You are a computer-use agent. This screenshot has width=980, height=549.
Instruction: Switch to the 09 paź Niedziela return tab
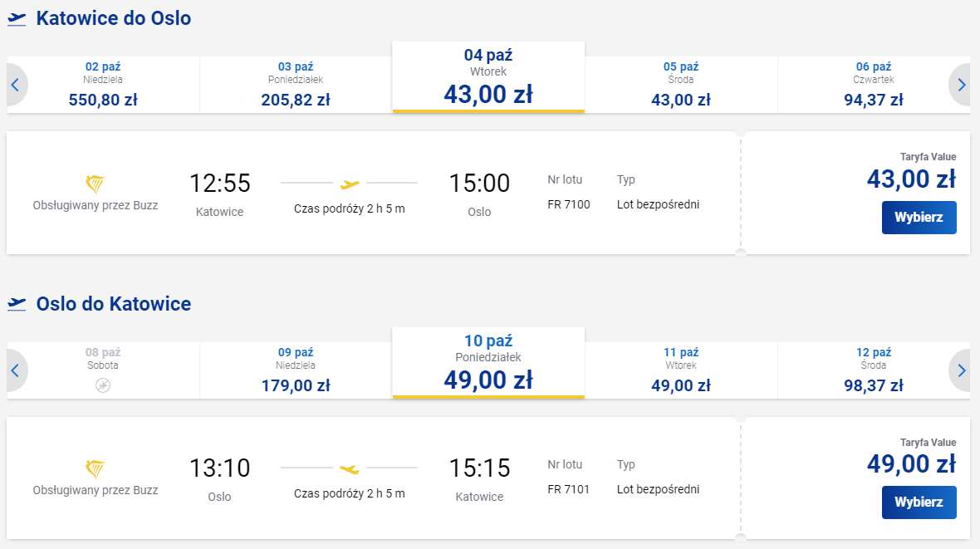tap(295, 369)
